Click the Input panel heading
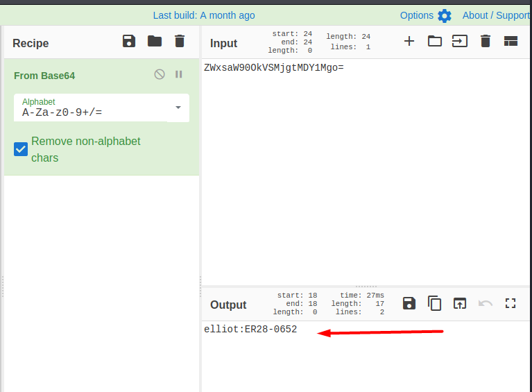This screenshot has width=532, height=392. (x=223, y=43)
